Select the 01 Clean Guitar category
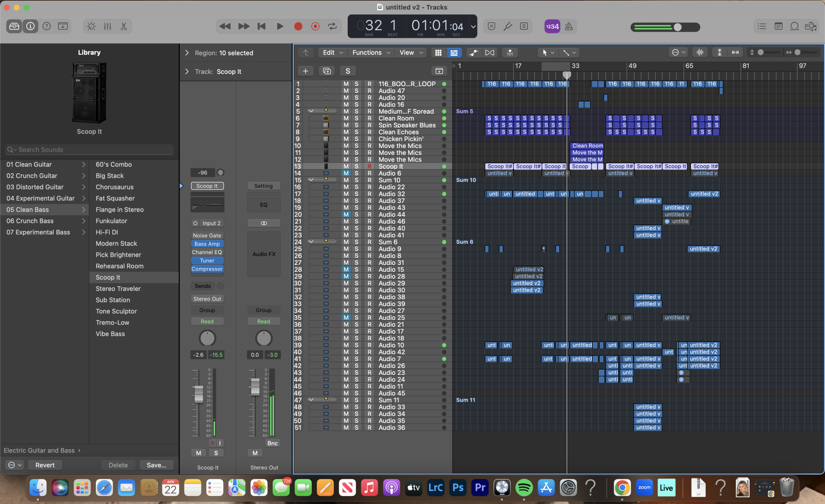Image resolution: width=825 pixels, height=504 pixels. point(45,164)
